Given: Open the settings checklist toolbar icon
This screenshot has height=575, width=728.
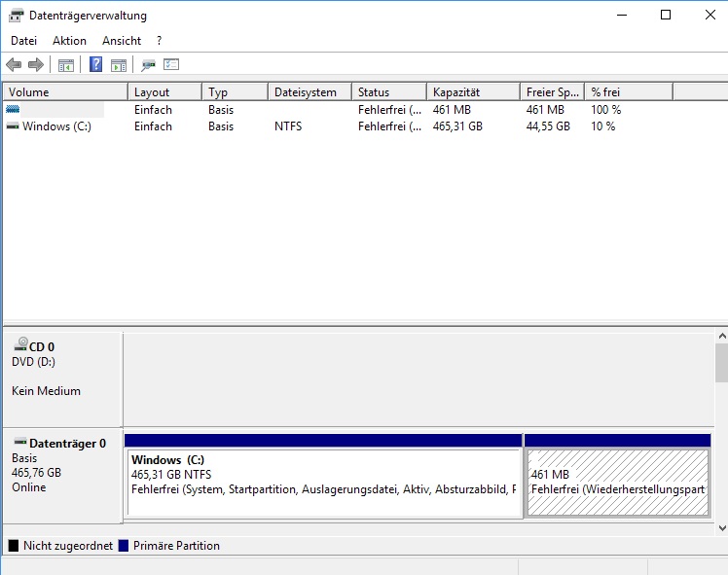Looking at the screenshot, I should coord(171,64).
